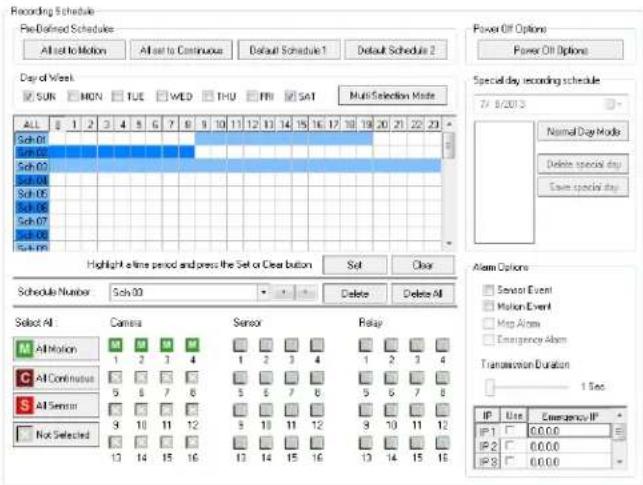Check the Use box for IP 1

point(510,430)
